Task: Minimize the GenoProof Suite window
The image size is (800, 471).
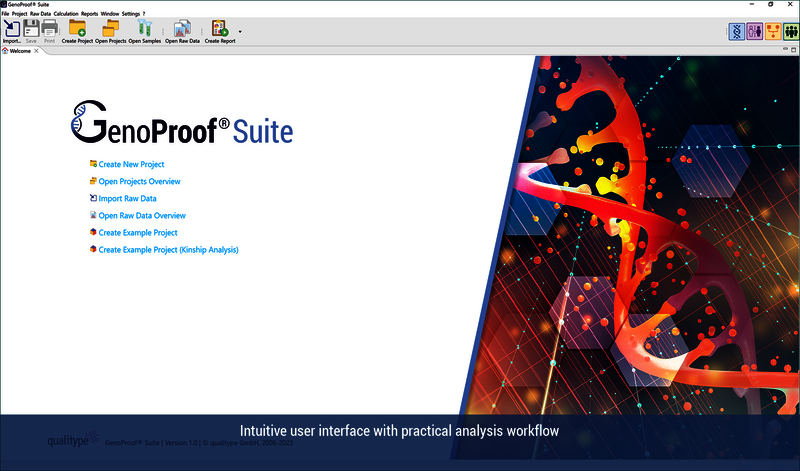Action: pos(752,4)
